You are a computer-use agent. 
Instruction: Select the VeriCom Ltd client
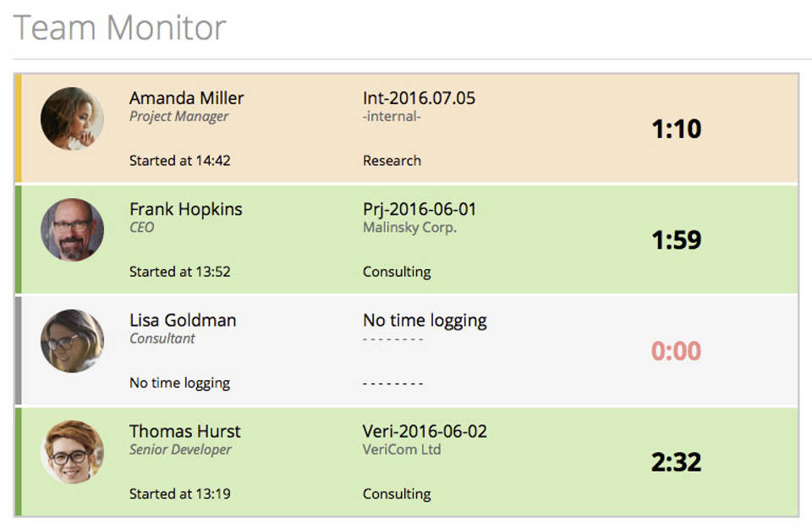pos(402,449)
